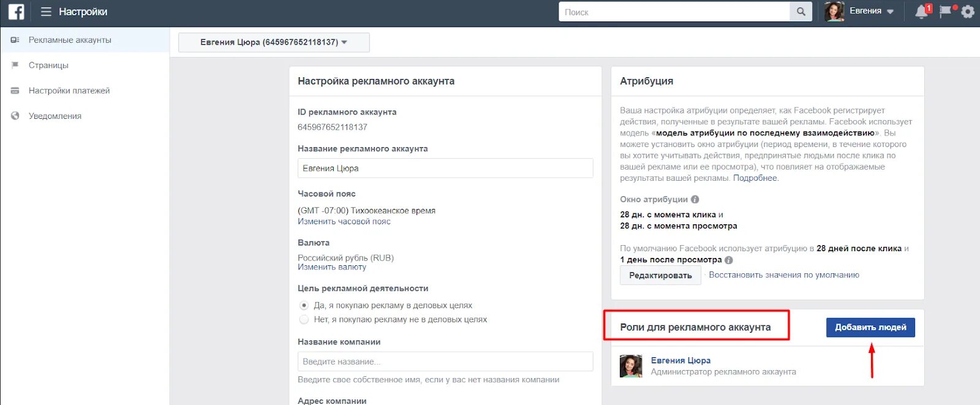This screenshot has height=405, width=980.
Task: Click Евгения Цюра avatar in roles list
Action: click(x=631, y=366)
